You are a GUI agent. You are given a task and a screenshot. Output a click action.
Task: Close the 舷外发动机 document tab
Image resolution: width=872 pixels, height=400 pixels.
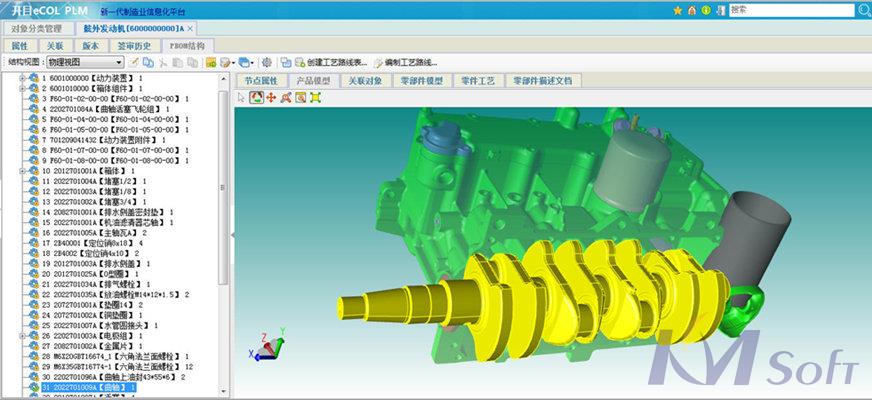click(191, 29)
